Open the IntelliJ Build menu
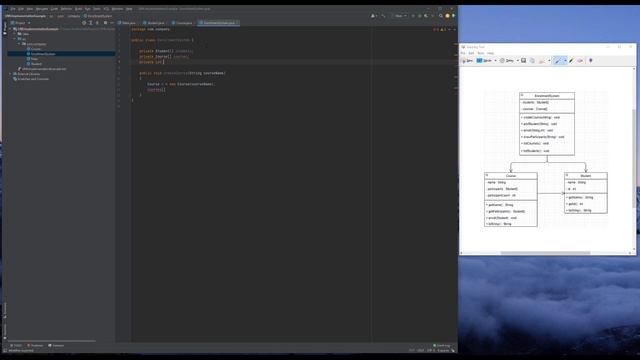 click(x=78, y=9)
